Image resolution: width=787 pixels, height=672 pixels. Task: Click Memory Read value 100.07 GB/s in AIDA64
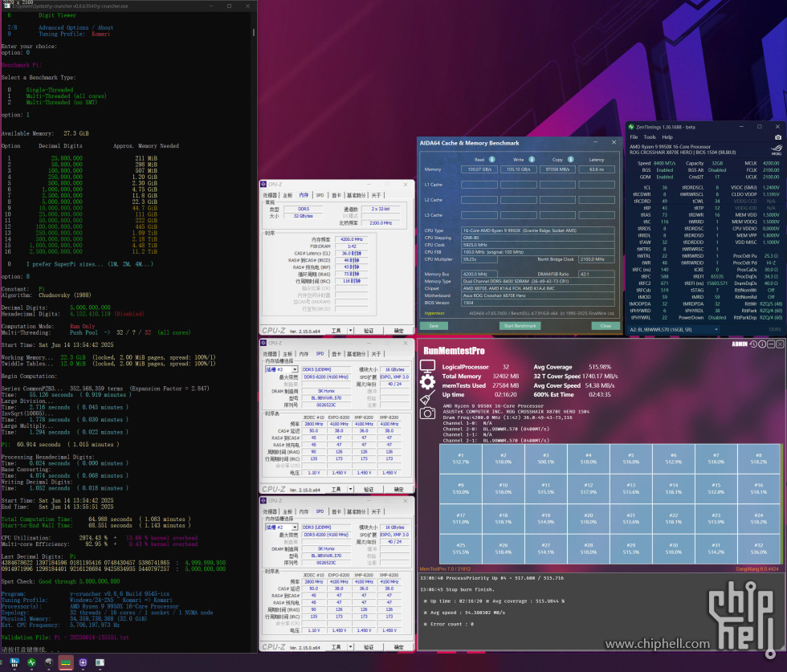[479, 169]
